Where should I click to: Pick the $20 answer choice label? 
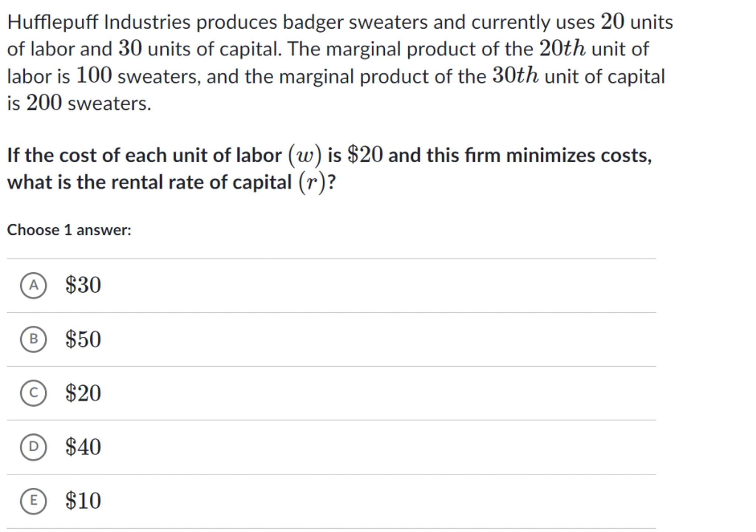[x=83, y=393]
